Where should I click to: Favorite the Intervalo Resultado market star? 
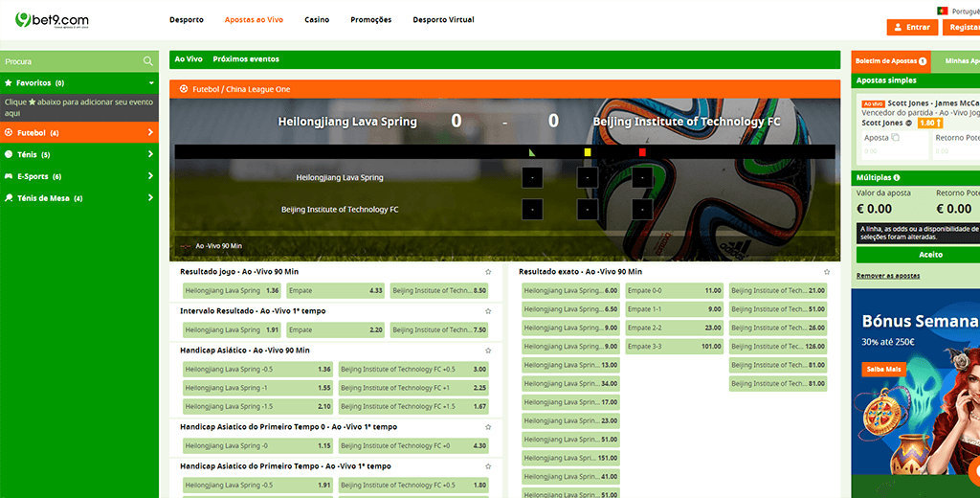488,311
